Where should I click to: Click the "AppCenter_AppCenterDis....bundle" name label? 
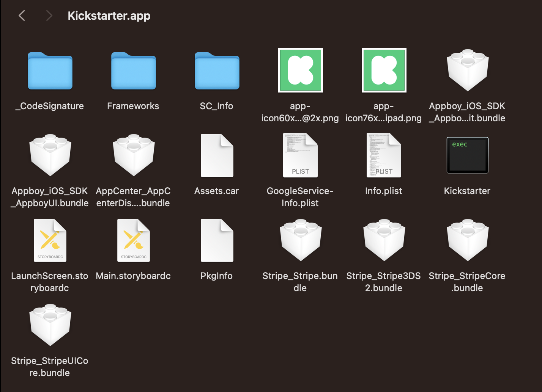coord(133,197)
